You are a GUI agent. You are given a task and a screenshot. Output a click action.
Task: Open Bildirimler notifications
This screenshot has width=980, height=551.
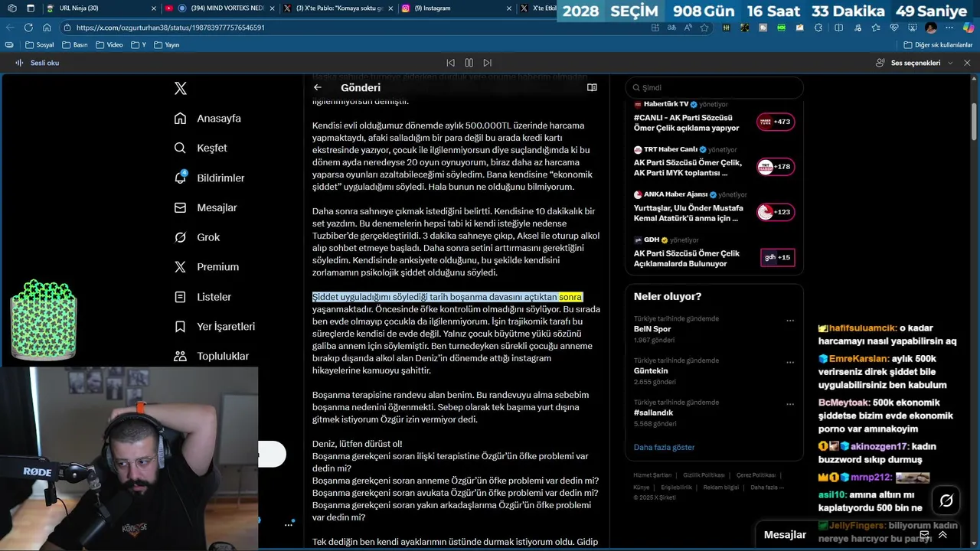coord(209,178)
